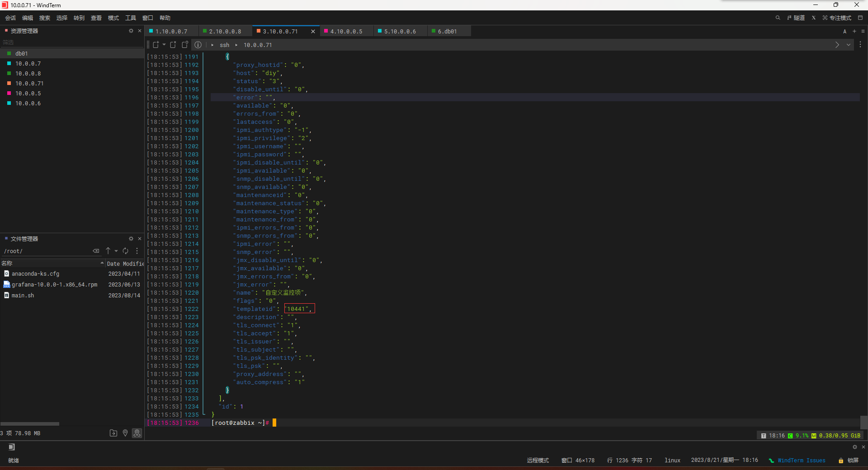
Task: Toggle the layout icon right of 专注模式
Action: (860, 18)
